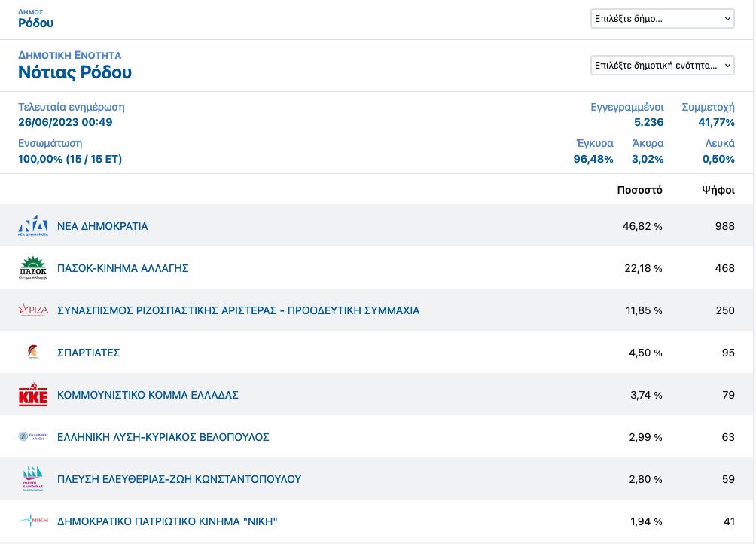
Task: Click the 41 votes cell
Action: coord(729,521)
